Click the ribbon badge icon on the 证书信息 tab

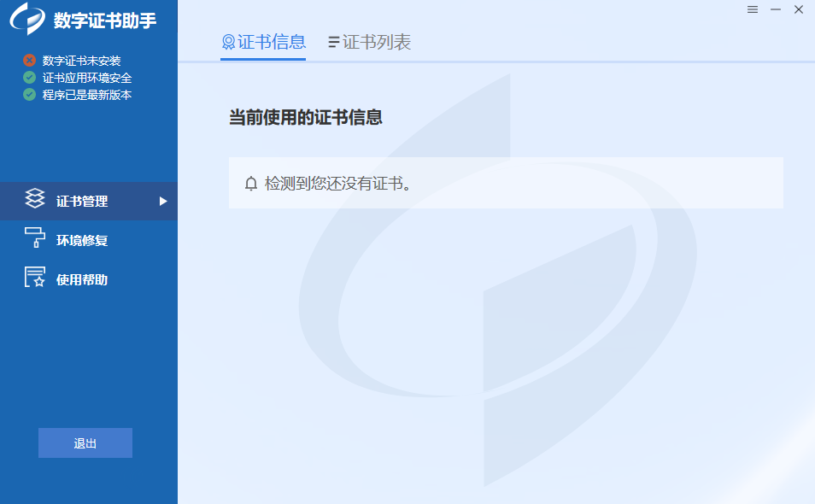point(228,43)
